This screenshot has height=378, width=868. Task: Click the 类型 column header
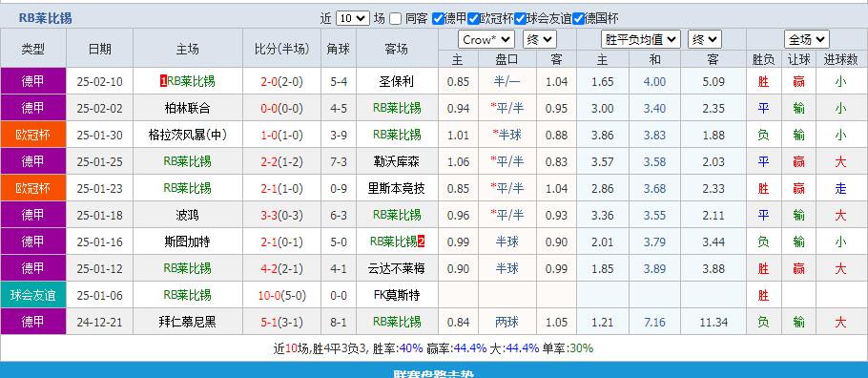tap(33, 49)
